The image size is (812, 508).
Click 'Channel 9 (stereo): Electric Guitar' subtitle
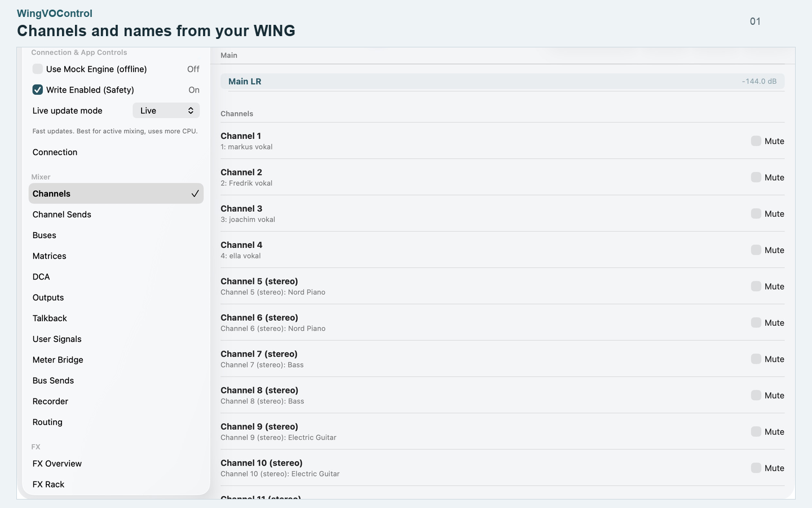[x=279, y=437]
